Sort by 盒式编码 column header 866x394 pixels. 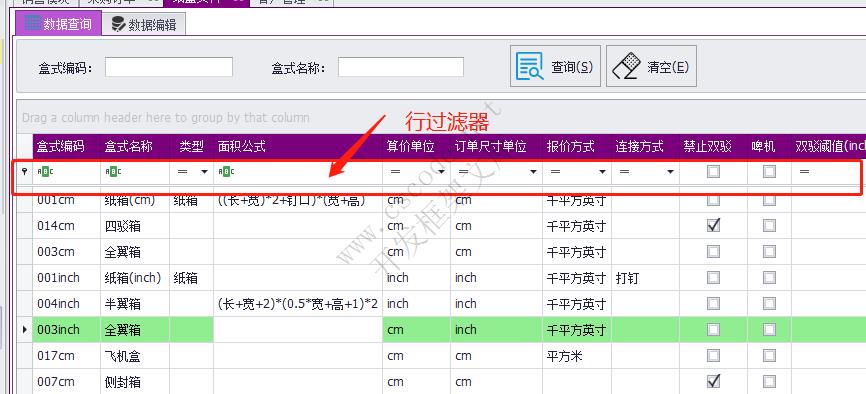[66, 146]
